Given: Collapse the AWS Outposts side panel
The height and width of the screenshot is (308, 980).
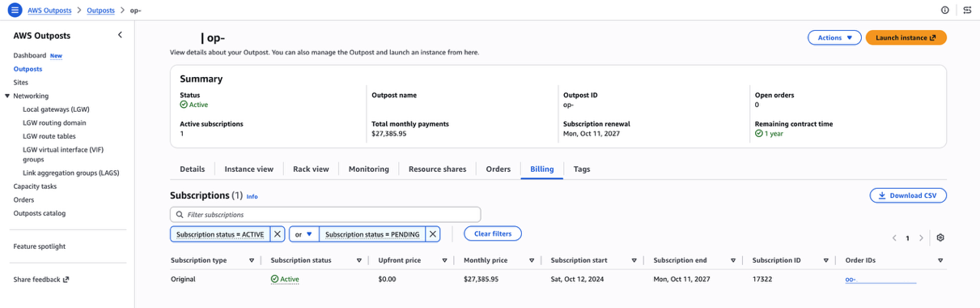Looking at the screenshot, I should [x=120, y=35].
